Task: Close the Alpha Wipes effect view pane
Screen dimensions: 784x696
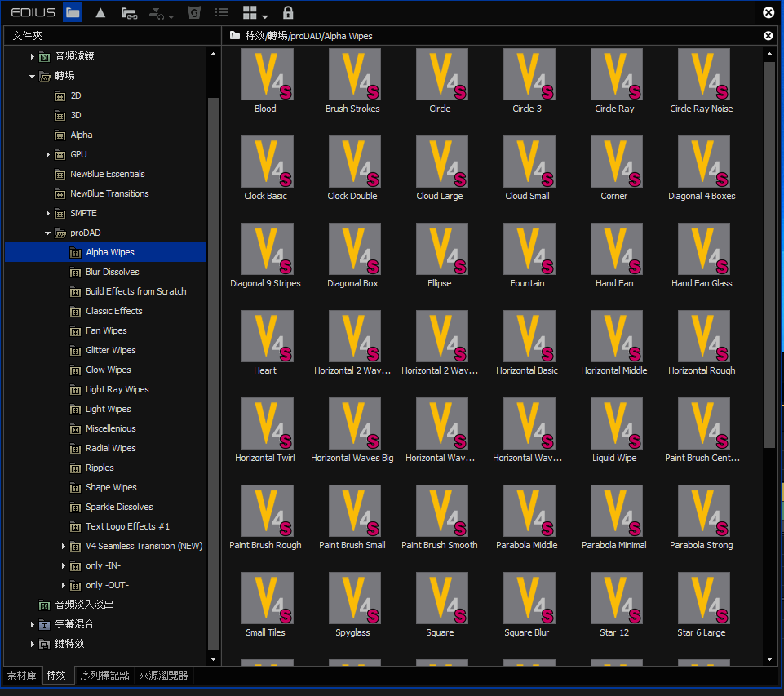Action: (x=768, y=36)
